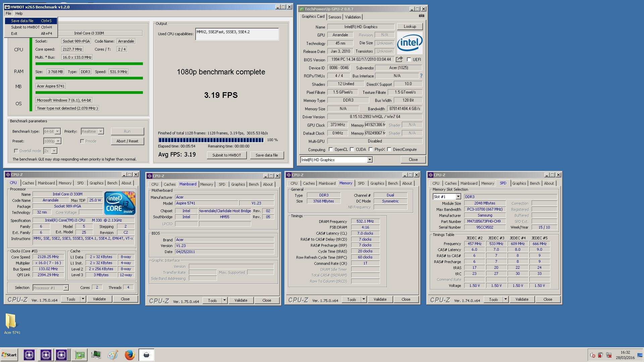Image resolution: width=644 pixels, height=362 pixels.
Task: Open the Help menu in HWBOT
Action: tap(19, 13)
